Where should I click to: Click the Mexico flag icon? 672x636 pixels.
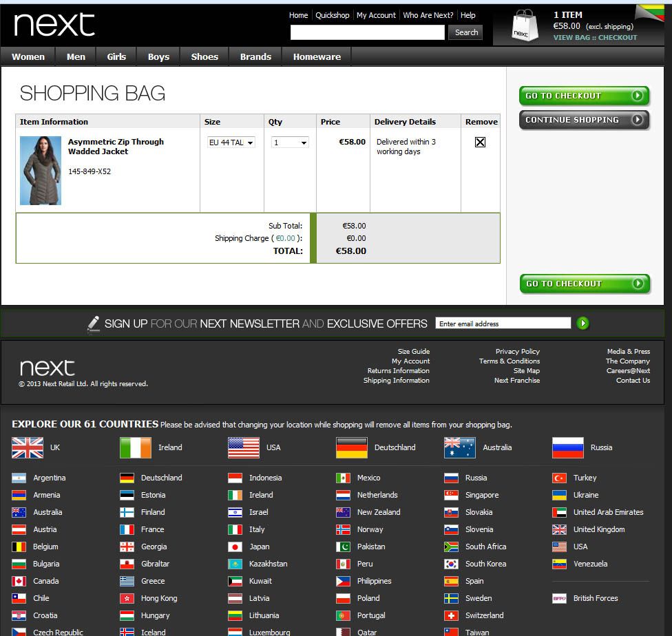click(344, 478)
